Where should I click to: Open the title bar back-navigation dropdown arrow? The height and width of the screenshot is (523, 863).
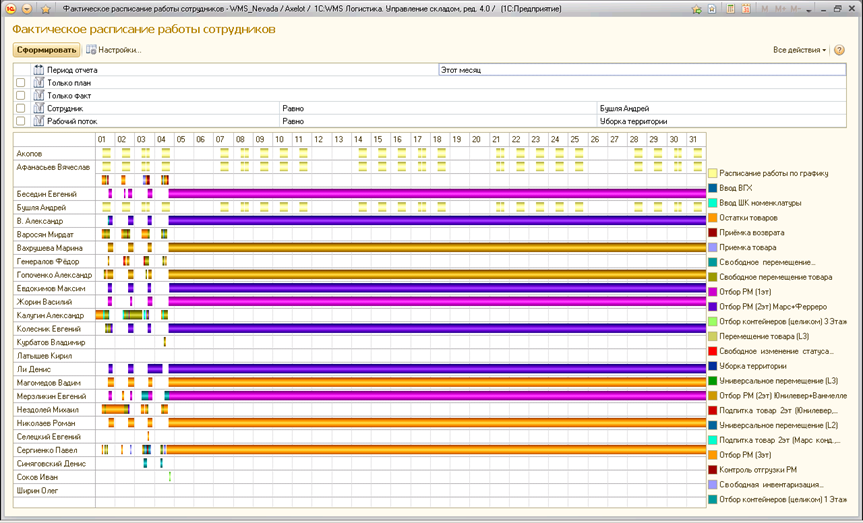coord(27,8)
